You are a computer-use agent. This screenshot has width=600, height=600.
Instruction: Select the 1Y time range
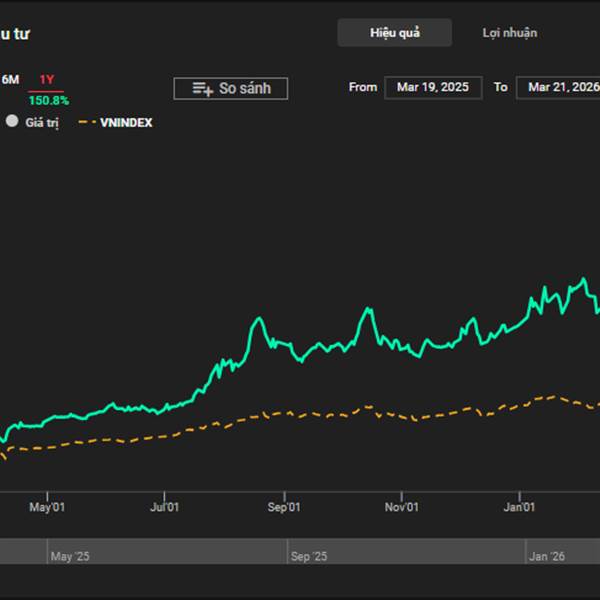(47, 79)
